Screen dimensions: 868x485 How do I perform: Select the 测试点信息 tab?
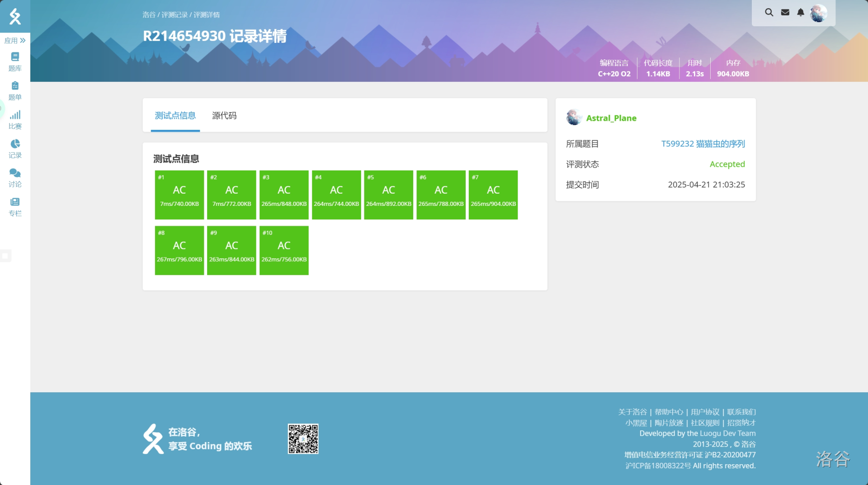(x=175, y=116)
